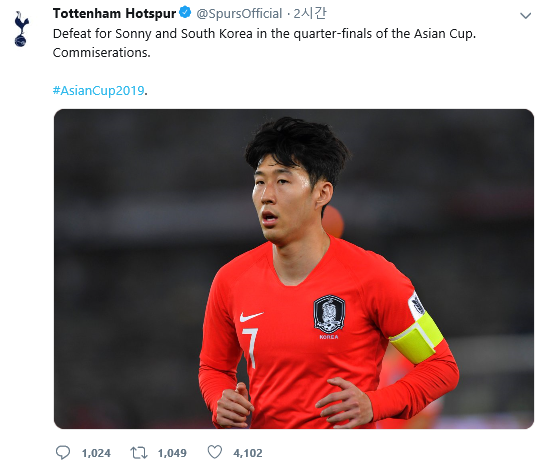The width and height of the screenshot is (556, 469).
Task: Click the blue verified badge
Action: pyautogui.click(x=185, y=13)
